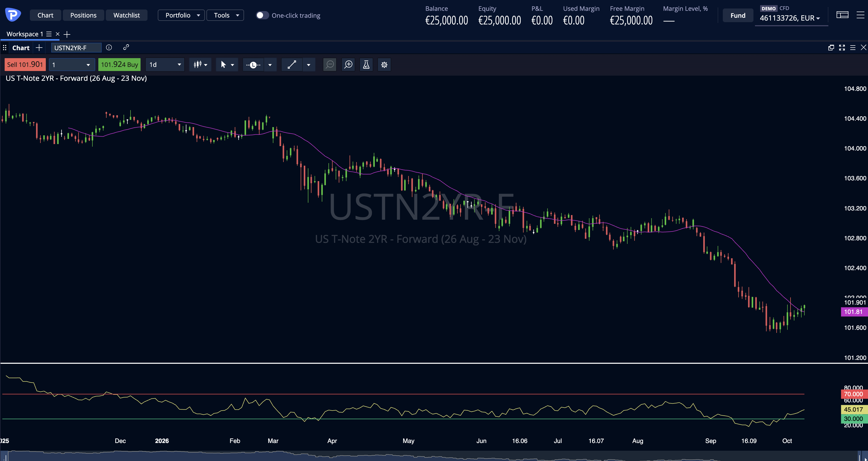Click the Fund button
The height and width of the screenshot is (461, 868).
(738, 15)
